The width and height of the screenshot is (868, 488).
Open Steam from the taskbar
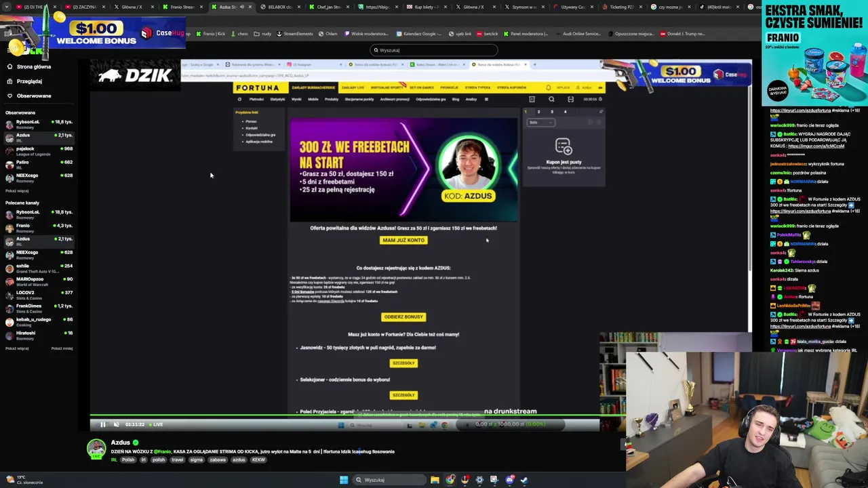click(524, 480)
